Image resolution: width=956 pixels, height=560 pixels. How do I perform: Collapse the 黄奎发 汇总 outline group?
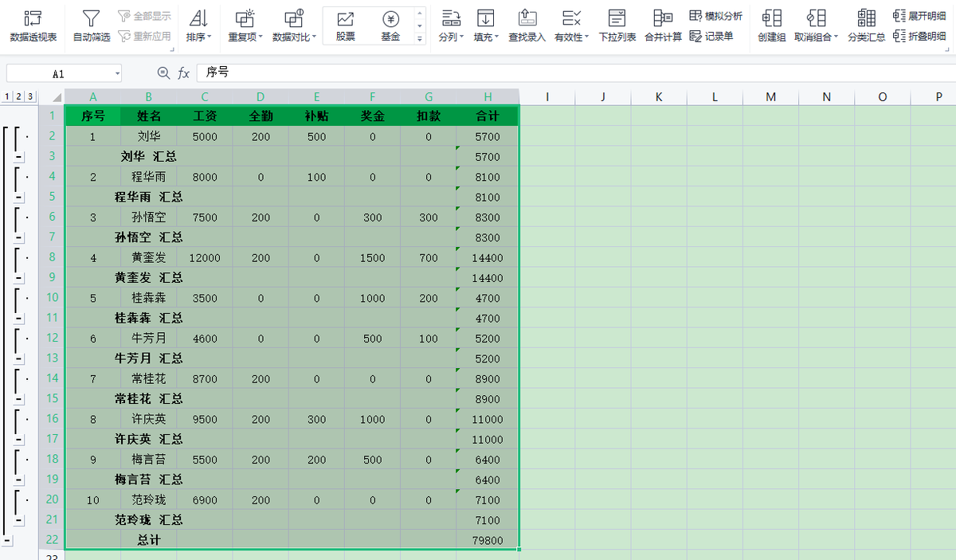coord(20,278)
